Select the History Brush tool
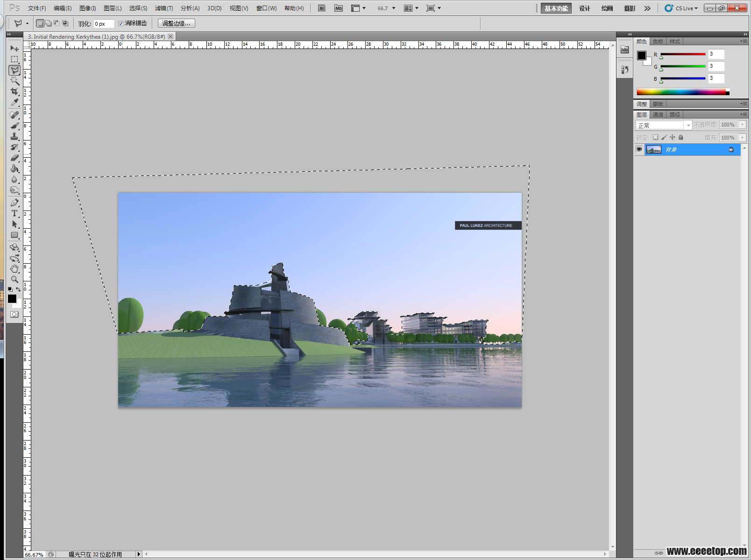This screenshot has height=560, width=751. point(14,147)
